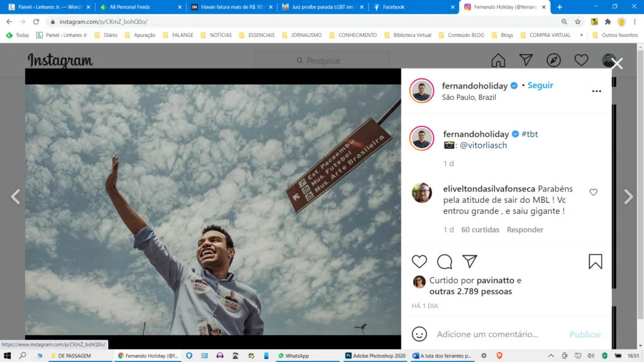The height and width of the screenshot is (362, 644).
Task: Open the Diário bookmarks folder
Action: point(106,35)
